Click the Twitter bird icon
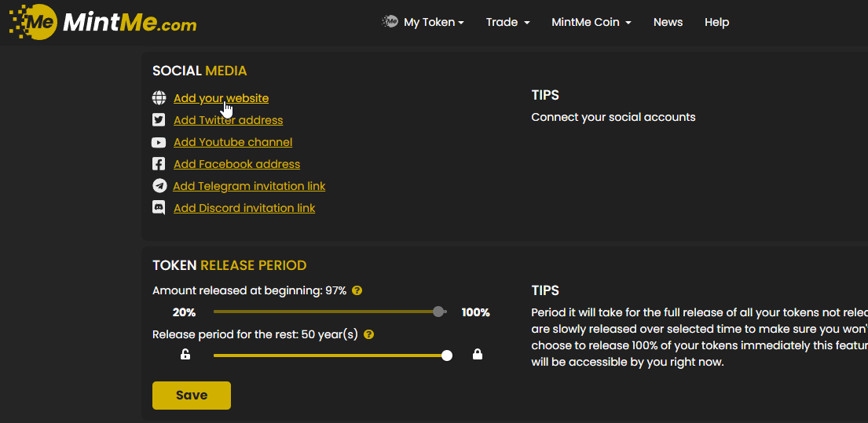Image resolution: width=868 pixels, height=423 pixels. [x=159, y=120]
